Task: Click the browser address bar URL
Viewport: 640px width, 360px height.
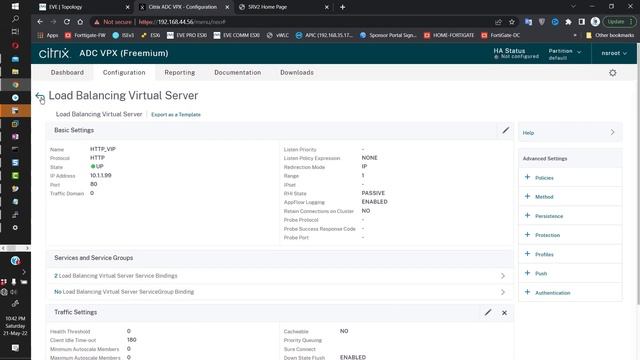Action: click(x=182, y=22)
